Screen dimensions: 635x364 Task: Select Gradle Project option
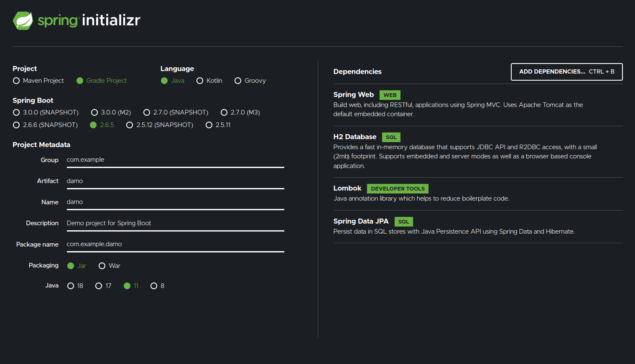point(102,81)
